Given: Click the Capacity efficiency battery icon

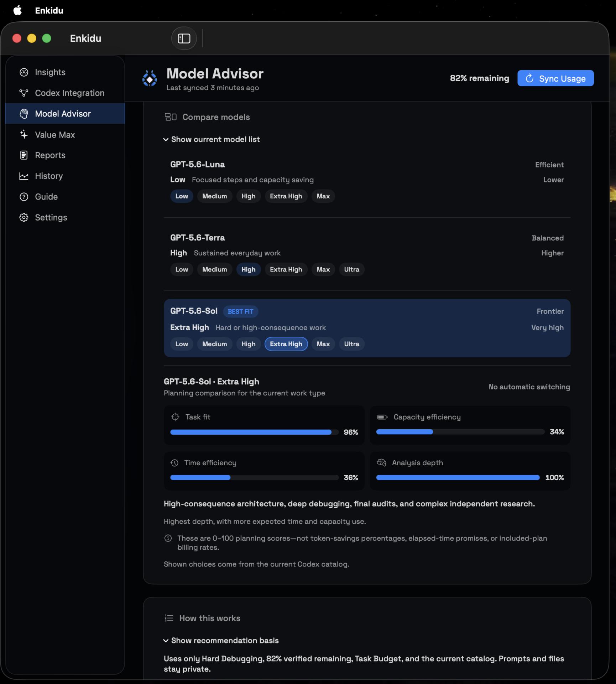Looking at the screenshot, I should [382, 417].
